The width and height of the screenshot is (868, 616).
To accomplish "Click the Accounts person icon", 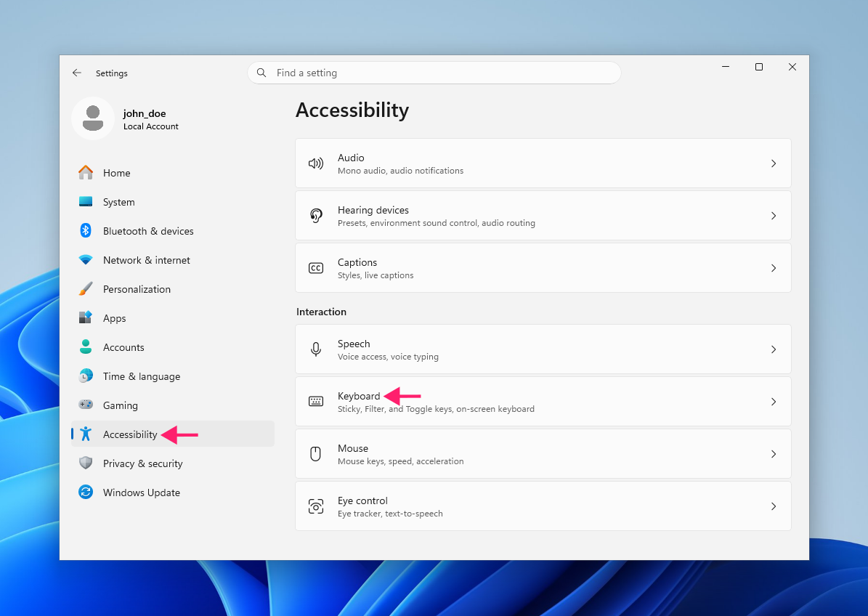I will [86, 347].
